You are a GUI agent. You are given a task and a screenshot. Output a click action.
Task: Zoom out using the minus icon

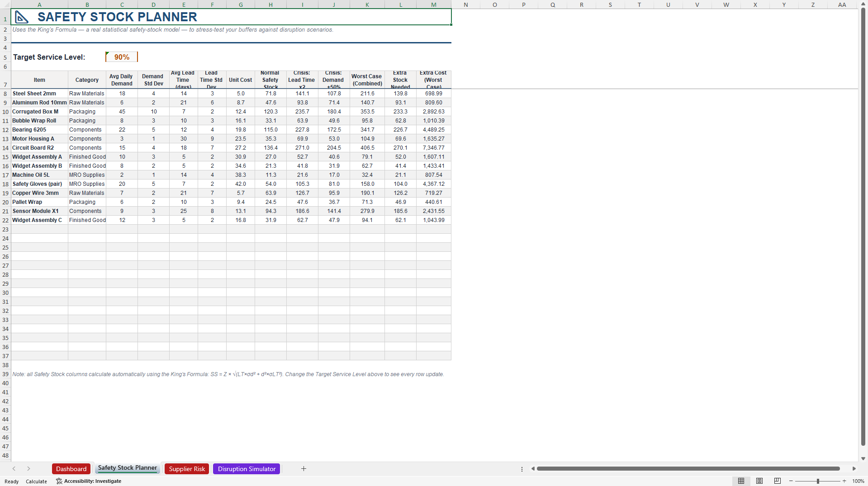791,481
